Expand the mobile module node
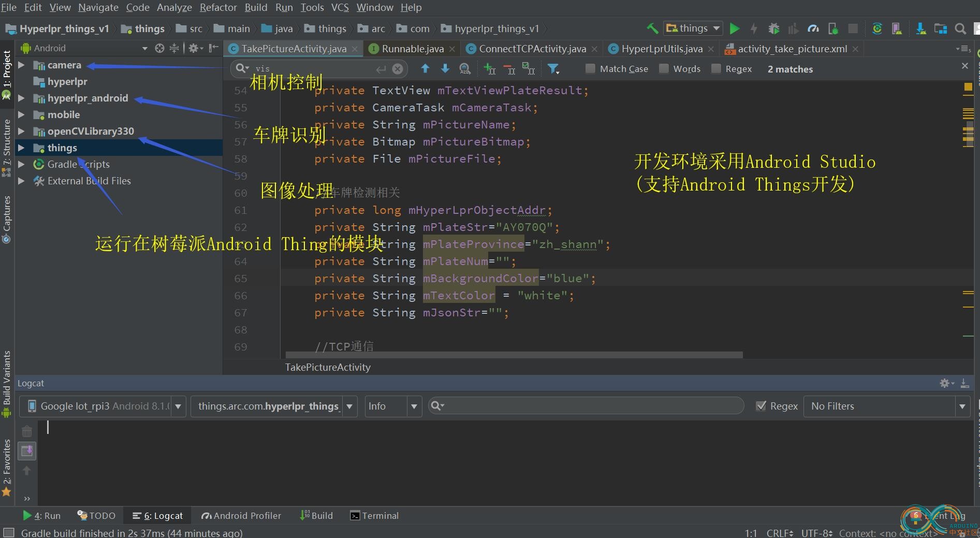 (x=21, y=115)
